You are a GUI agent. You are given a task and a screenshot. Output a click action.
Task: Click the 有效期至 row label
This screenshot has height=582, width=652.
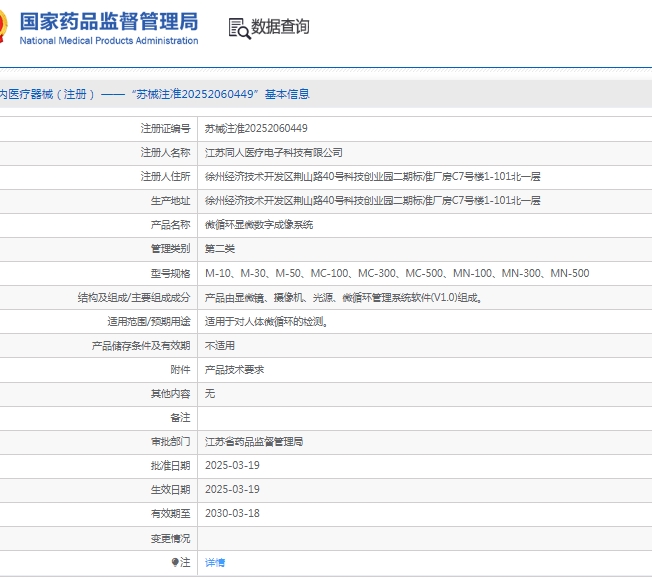click(170, 514)
